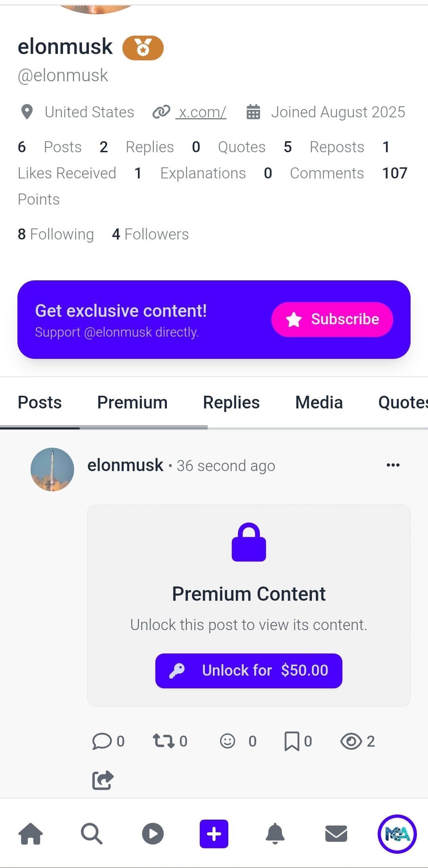Open search from bottom navigation
The image size is (428, 868).
92,833
